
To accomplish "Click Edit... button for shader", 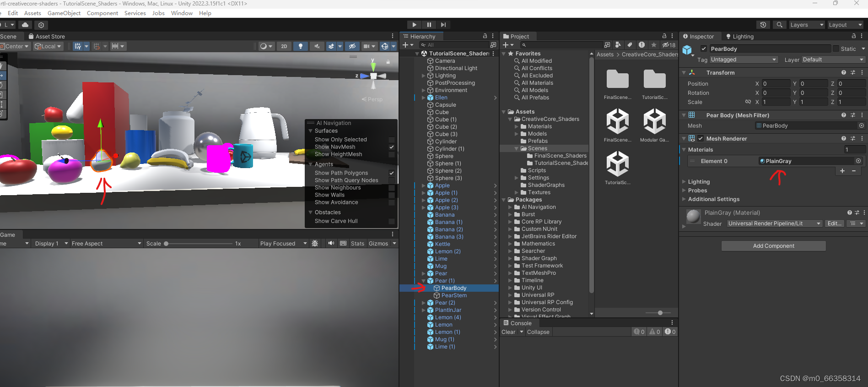I will click(834, 223).
